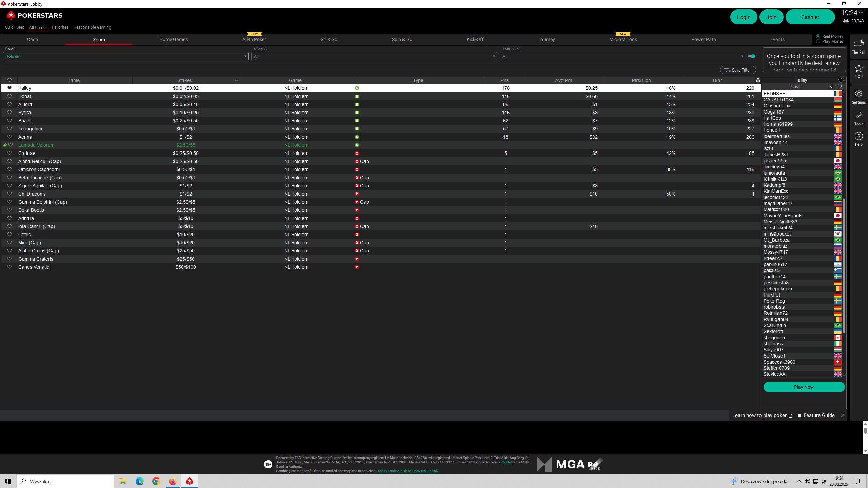Open Firefox from taskbar
The height and width of the screenshot is (488, 868).
pos(173,481)
